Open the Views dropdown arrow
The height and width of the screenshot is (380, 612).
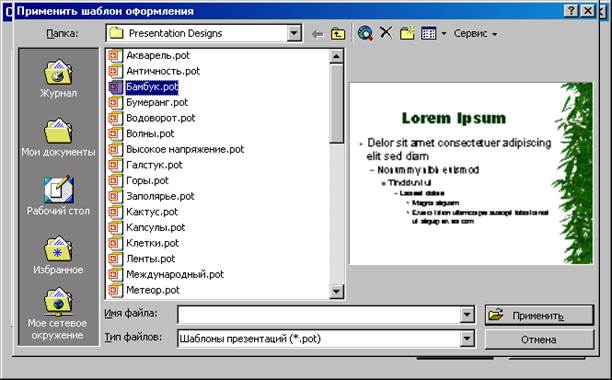(x=444, y=34)
